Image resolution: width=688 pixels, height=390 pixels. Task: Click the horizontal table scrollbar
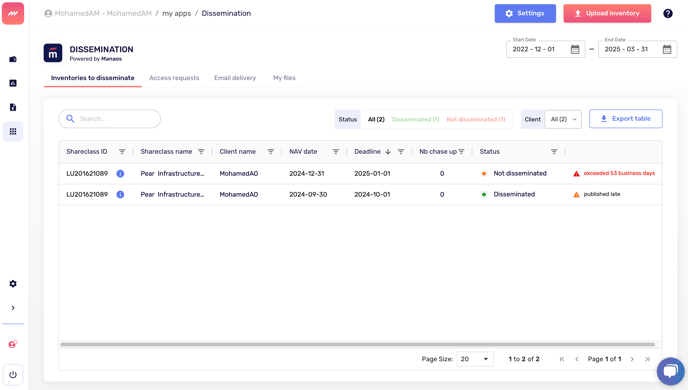358,344
